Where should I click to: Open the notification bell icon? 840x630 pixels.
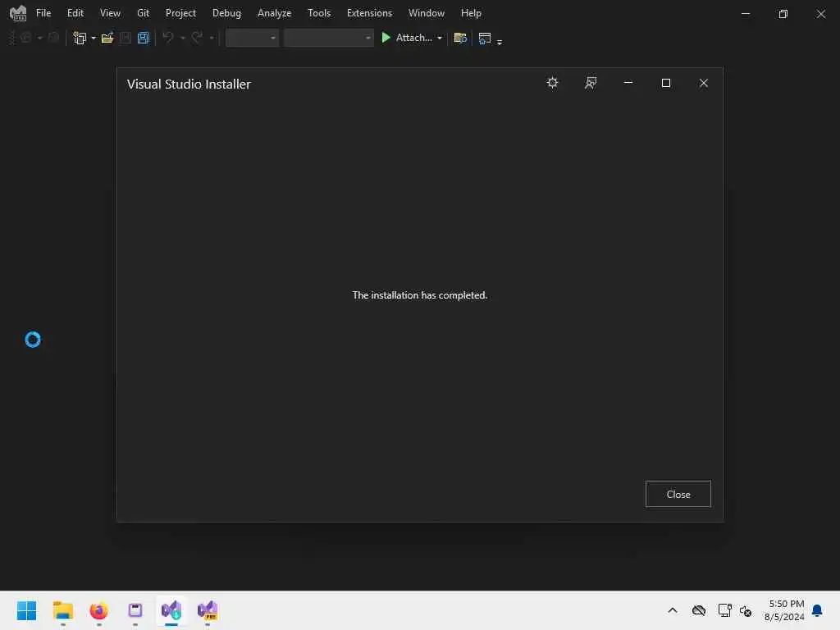point(817,610)
